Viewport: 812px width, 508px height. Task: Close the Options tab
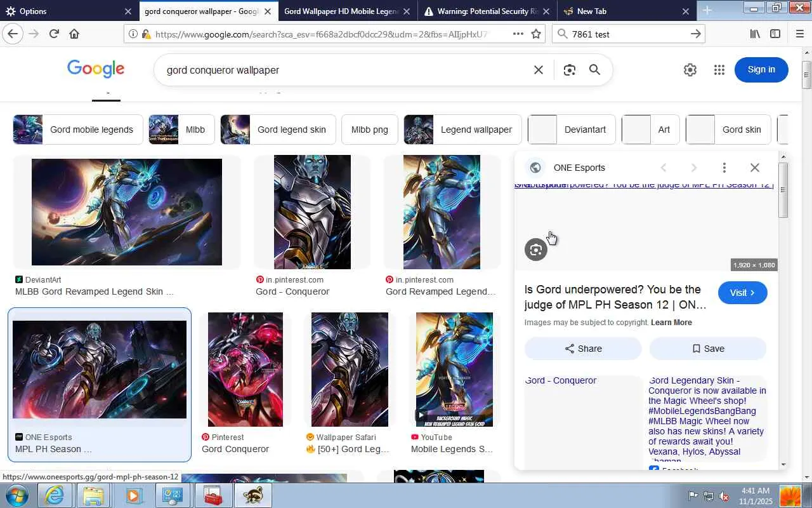click(128, 11)
